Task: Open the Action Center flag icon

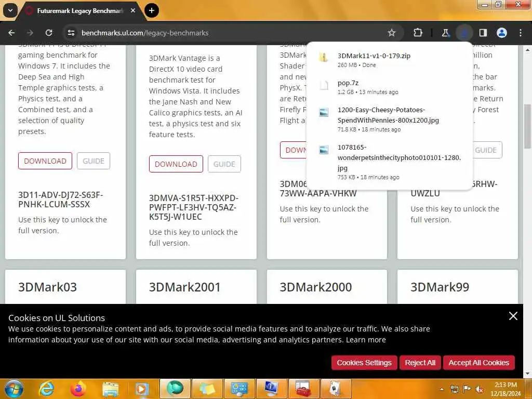Action: click(x=467, y=389)
